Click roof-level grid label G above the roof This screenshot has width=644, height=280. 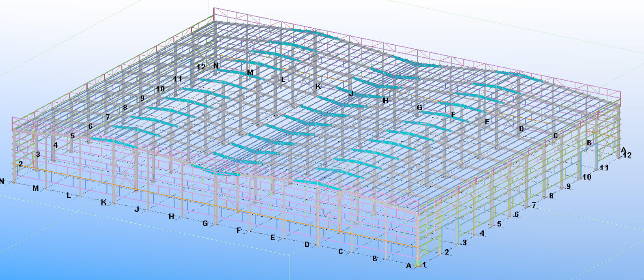pos(419,108)
